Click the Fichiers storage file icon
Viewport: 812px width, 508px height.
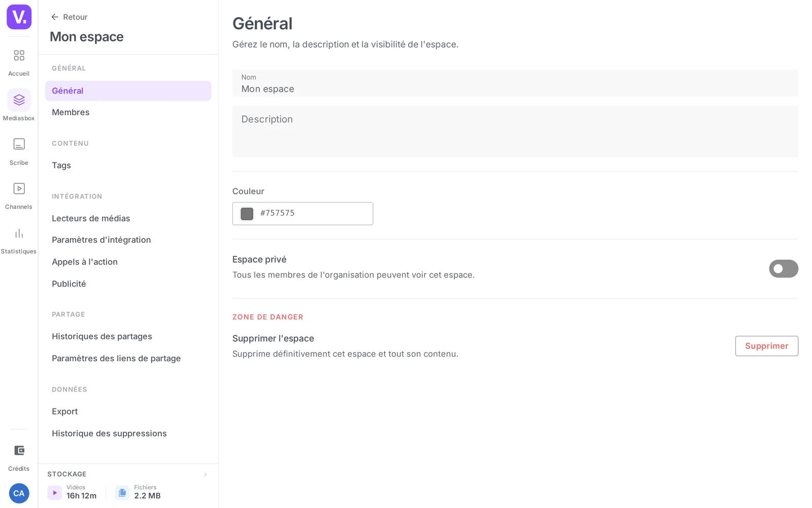122,493
